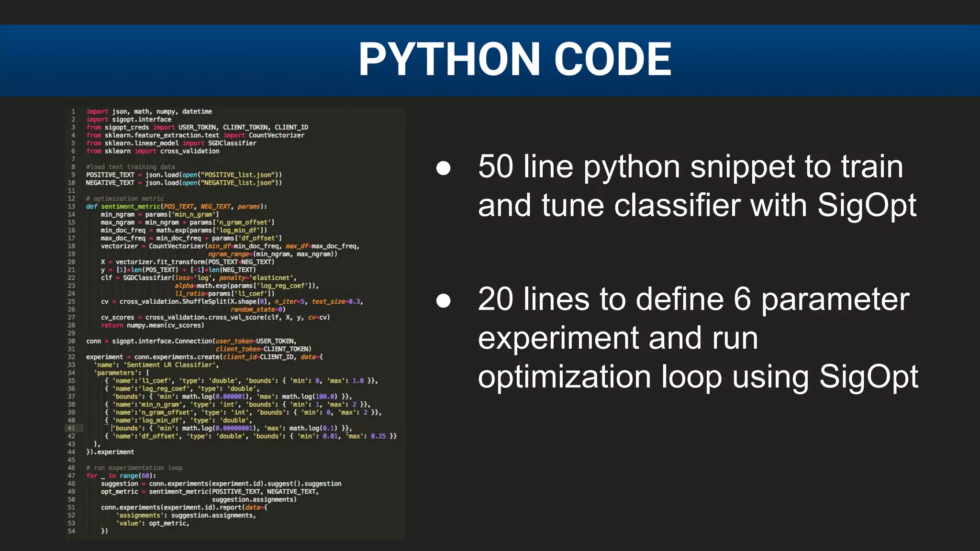Click line 'max_ngram = min_ngram + params['n_gram_offset']'
The height and width of the screenshot is (551, 980).
188,222
